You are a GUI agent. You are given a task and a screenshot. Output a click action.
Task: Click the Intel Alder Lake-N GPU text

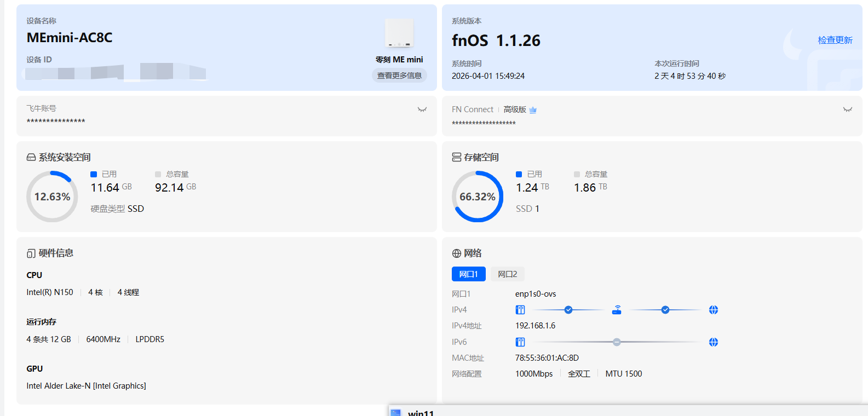pyautogui.click(x=86, y=386)
